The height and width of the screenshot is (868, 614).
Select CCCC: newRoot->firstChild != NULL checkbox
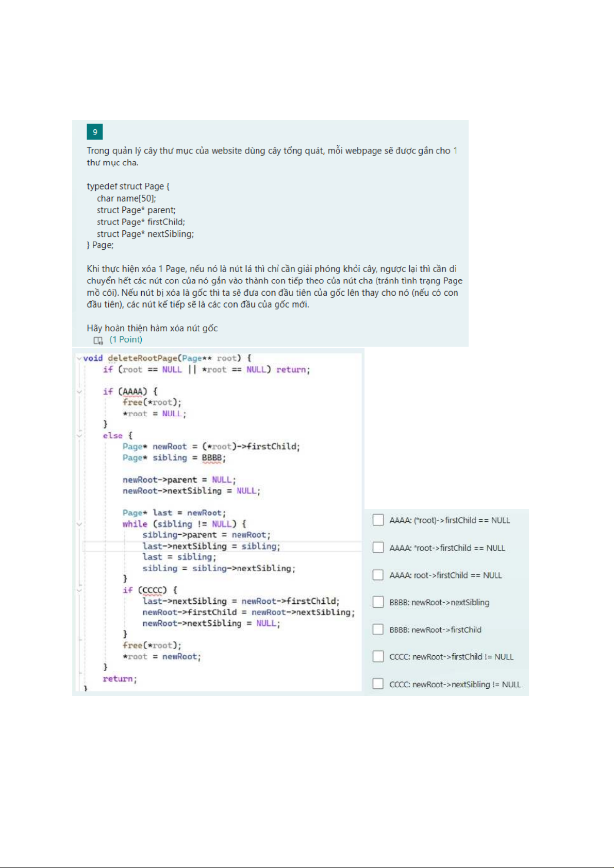click(x=378, y=656)
